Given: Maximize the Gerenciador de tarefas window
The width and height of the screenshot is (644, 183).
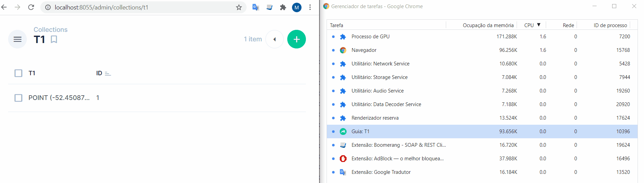Looking at the screenshot, I should [x=614, y=6].
